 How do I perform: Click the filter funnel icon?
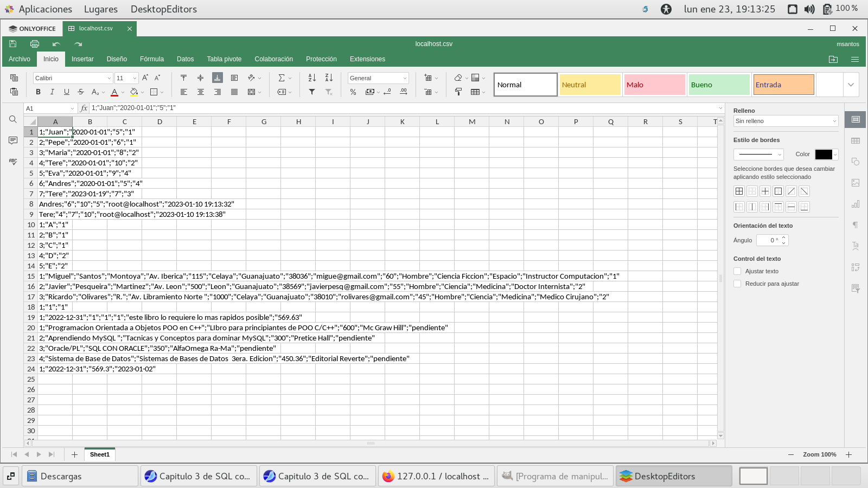(312, 92)
